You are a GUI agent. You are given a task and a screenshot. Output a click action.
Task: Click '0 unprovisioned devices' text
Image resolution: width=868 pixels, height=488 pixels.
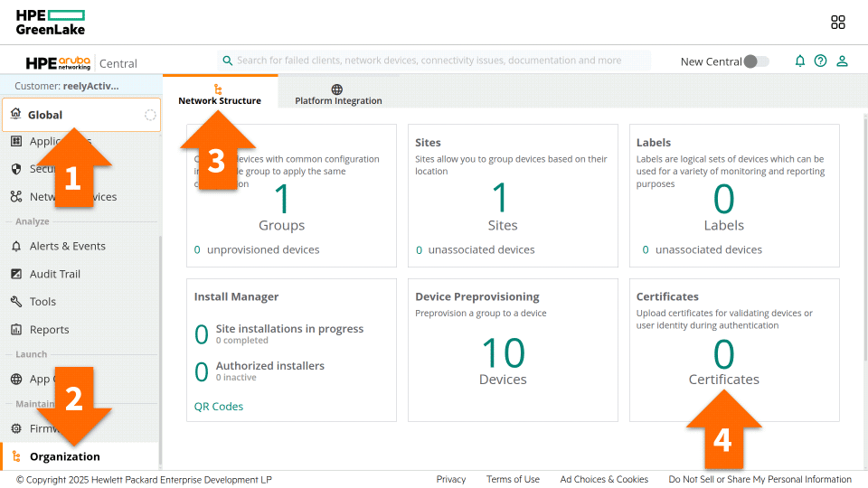pyautogui.click(x=256, y=249)
